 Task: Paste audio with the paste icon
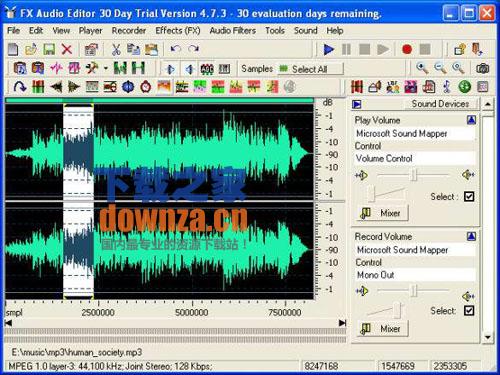151,49
